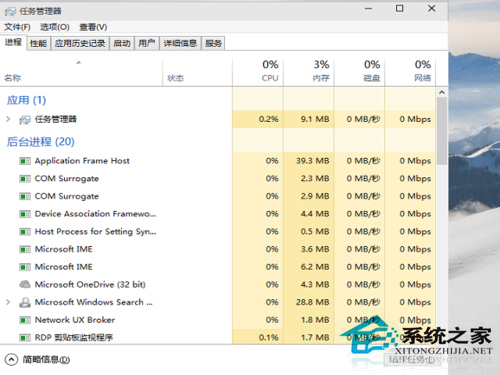Click the 2.9 MB COM Surrogate icon
This screenshot has height=375, width=500.
25,196
